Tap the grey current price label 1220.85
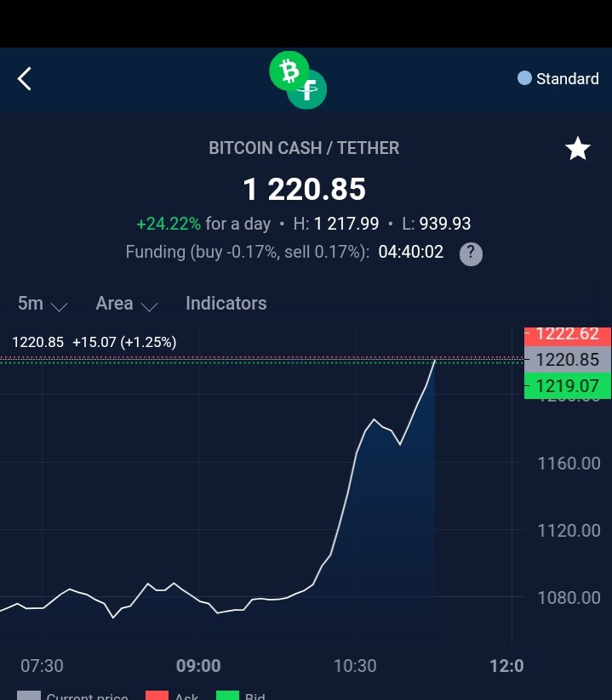This screenshot has height=700, width=612. pyautogui.click(x=568, y=360)
